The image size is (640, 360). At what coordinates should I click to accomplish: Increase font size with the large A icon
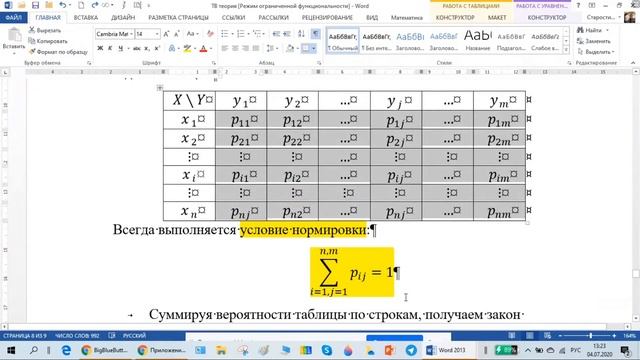(x=166, y=34)
